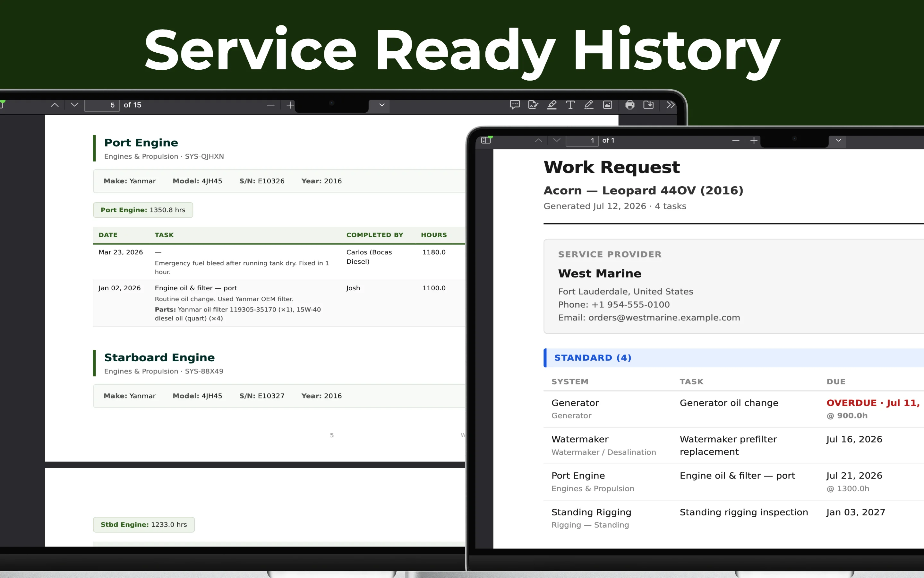
Task: Click the OVERDUE Jul 11 due label
Action: [874, 403]
